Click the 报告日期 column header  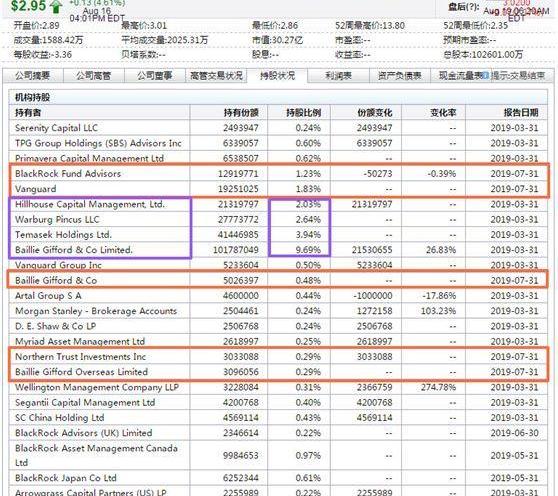[521, 113]
